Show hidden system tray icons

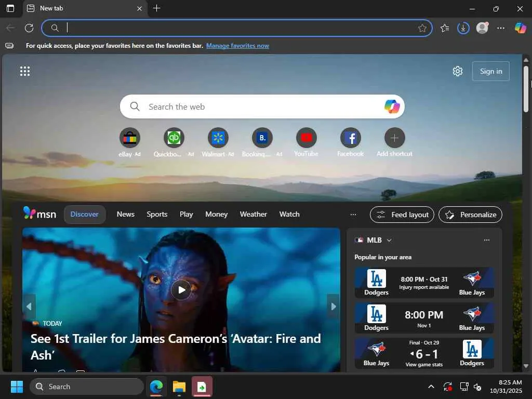click(431, 387)
